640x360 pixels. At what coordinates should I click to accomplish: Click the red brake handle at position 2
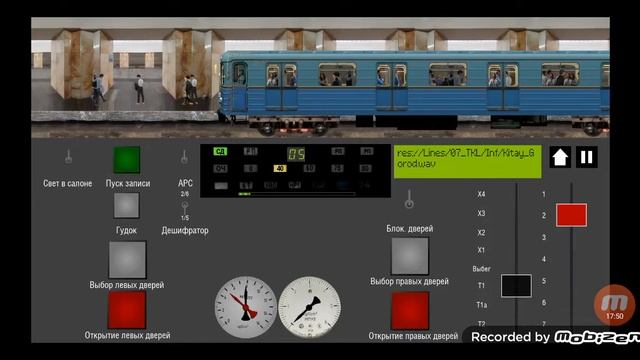(571, 215)
